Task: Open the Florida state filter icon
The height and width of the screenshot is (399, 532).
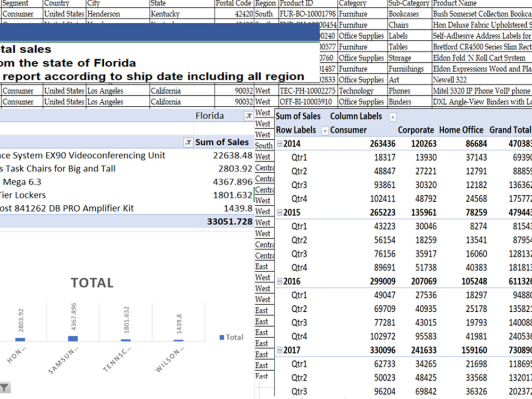Action: (x=248, y=116)
